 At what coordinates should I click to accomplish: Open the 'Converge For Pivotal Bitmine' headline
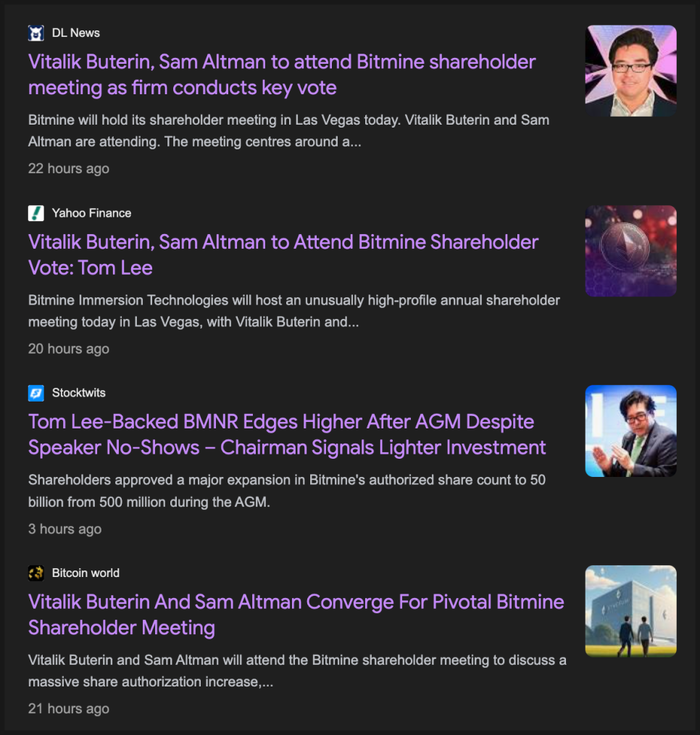(296, 614)
